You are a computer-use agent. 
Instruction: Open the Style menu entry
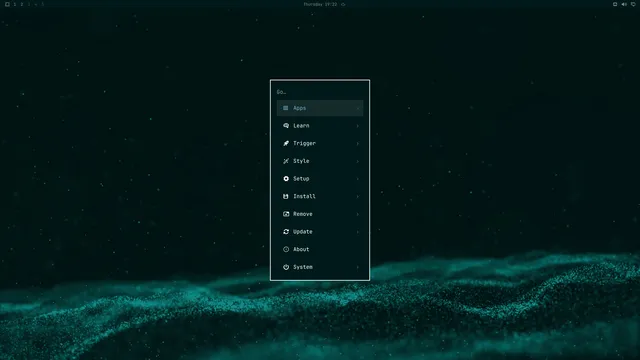click(320, 161)
